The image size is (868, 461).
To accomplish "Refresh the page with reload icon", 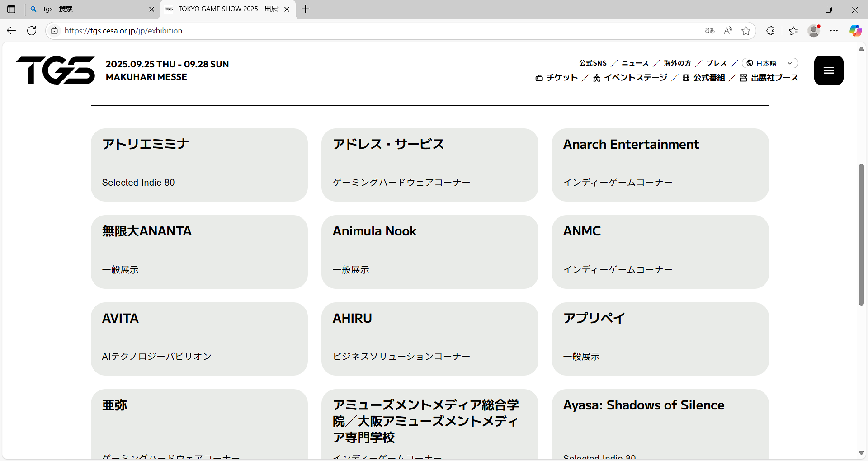I will 32,31.
